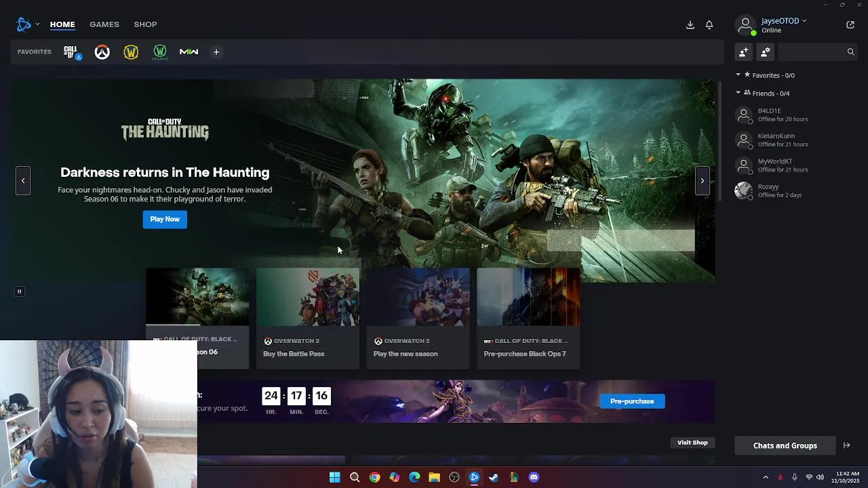Add a game to favorites bar
The height and width of the screenshot is (488, 868).
click(x=216, y=52)
